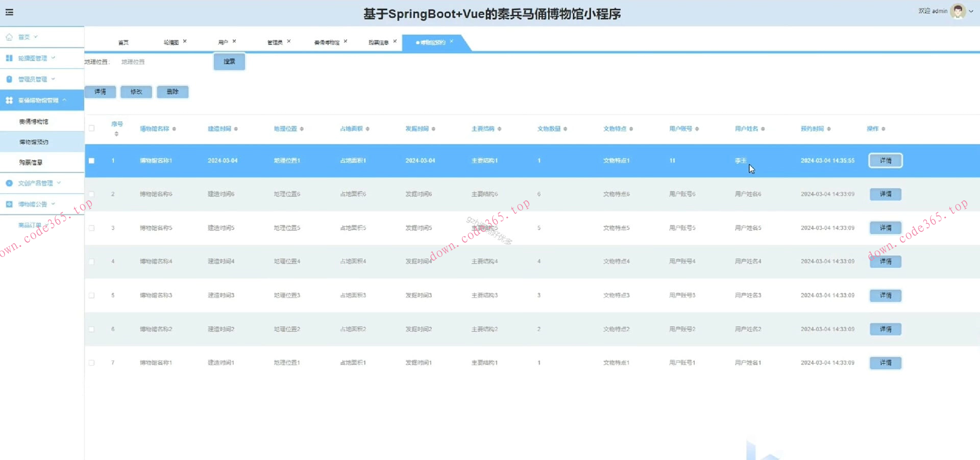Collapse the 秦俑博物馆管理 sidebar section
Viewport: 980px width, 460px height.
(x=65, y=100)
